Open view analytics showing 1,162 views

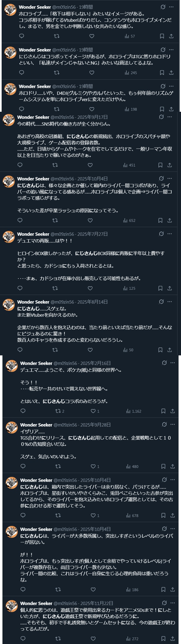click(134, 411)
